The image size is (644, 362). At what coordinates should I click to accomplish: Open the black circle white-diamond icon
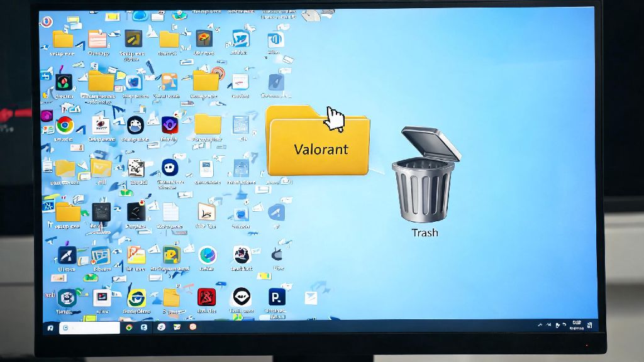(241, 297)
